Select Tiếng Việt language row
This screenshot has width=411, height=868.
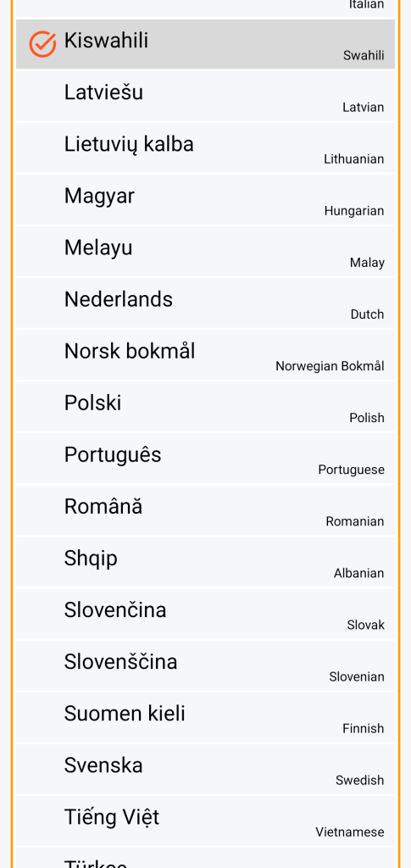[205, 821]
